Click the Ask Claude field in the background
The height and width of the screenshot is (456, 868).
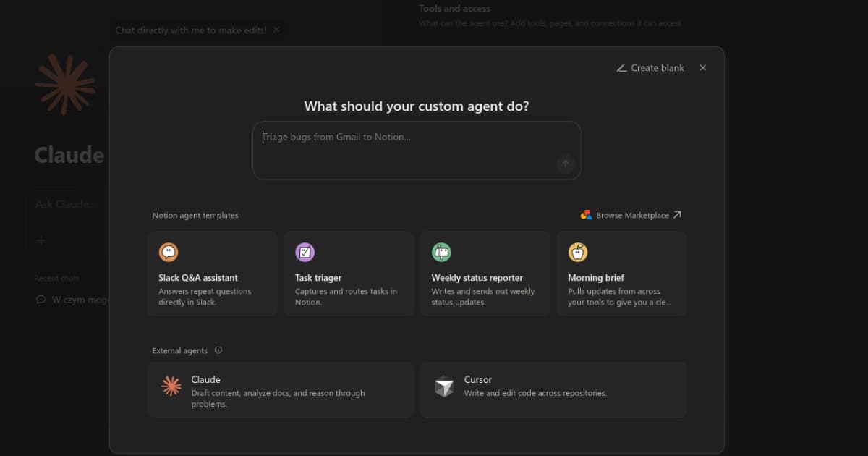[x=68, y=205]
